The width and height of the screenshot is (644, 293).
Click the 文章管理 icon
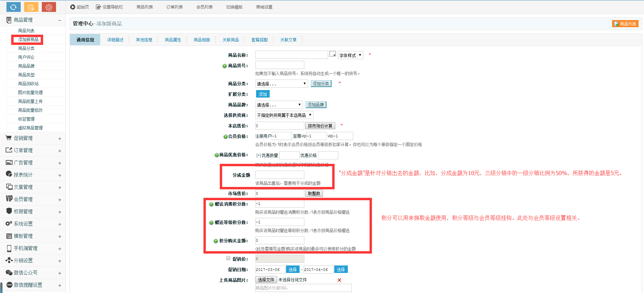9,187
